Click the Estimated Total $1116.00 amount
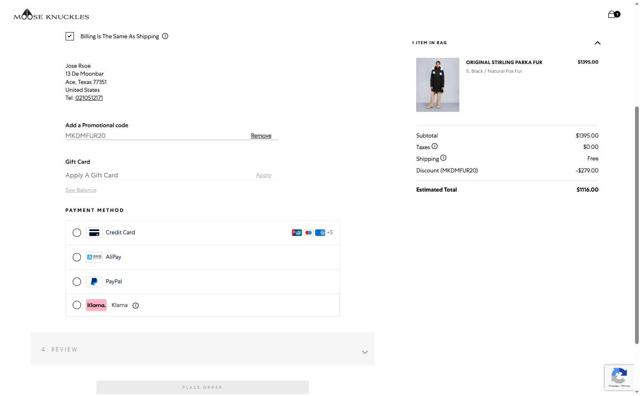Viewport: 640px width, 396px height. 587,190
